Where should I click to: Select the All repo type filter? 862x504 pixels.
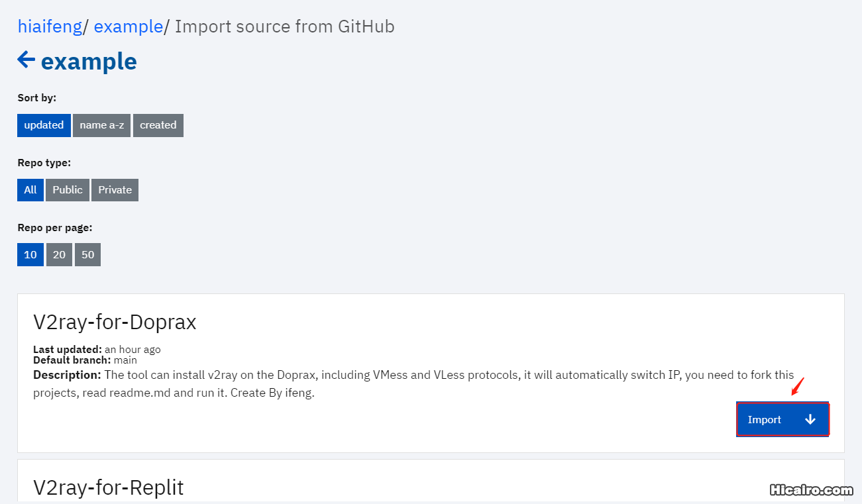pyautogui.click(x=30, y=190)
